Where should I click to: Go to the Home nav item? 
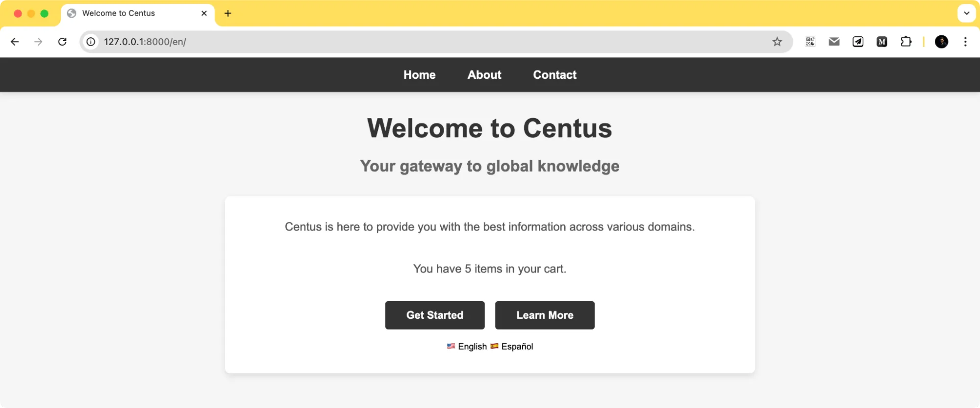(419, 75)
